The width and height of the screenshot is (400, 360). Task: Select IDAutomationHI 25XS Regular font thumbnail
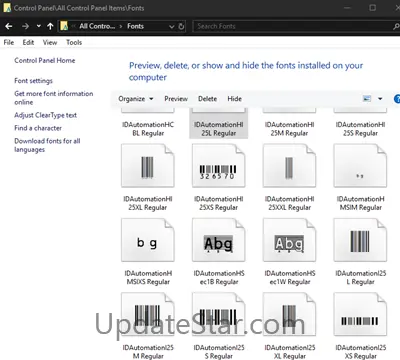[x=218, y=165]
